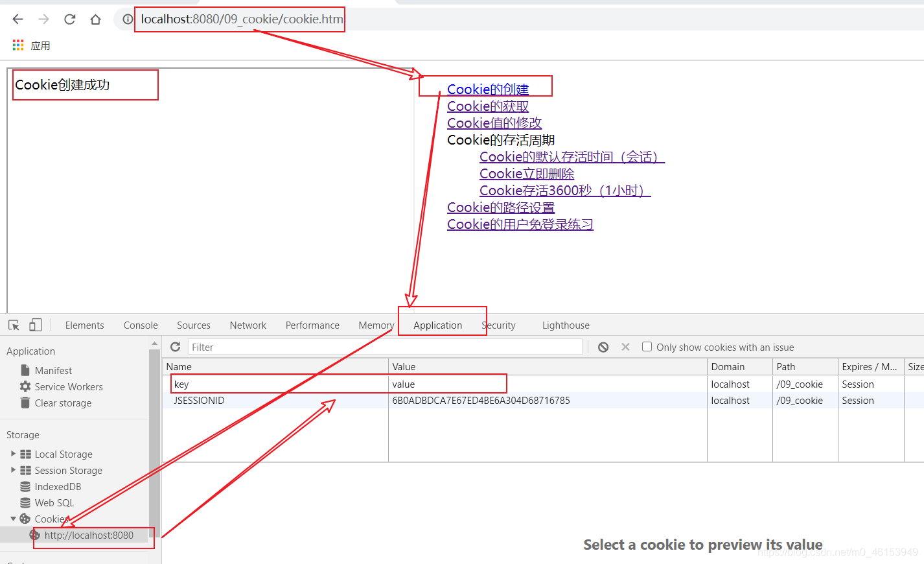Sort cookies by the Value column header
Screen dimensions: 924x564
(548, 366)
